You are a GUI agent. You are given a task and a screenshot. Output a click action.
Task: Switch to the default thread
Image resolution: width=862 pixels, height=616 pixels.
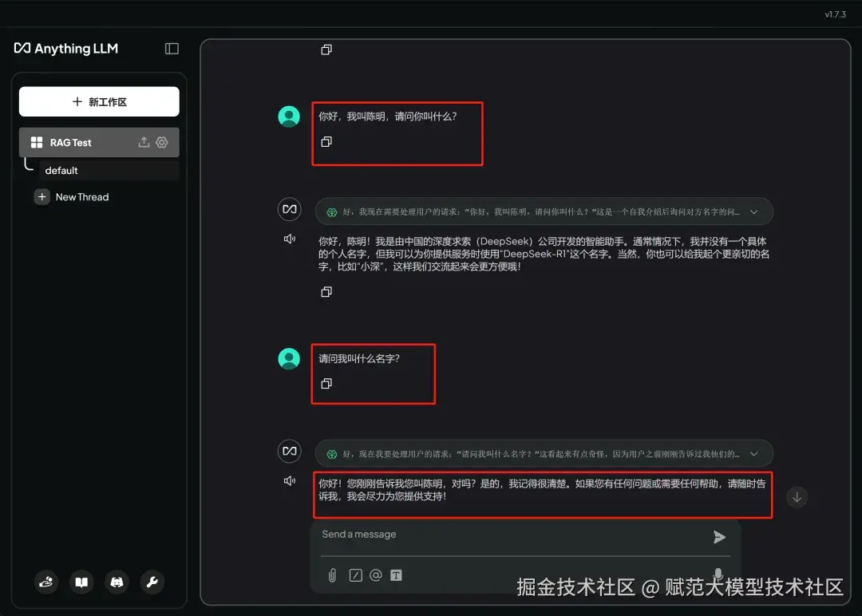pyautogui.click(x=62, y=170)
